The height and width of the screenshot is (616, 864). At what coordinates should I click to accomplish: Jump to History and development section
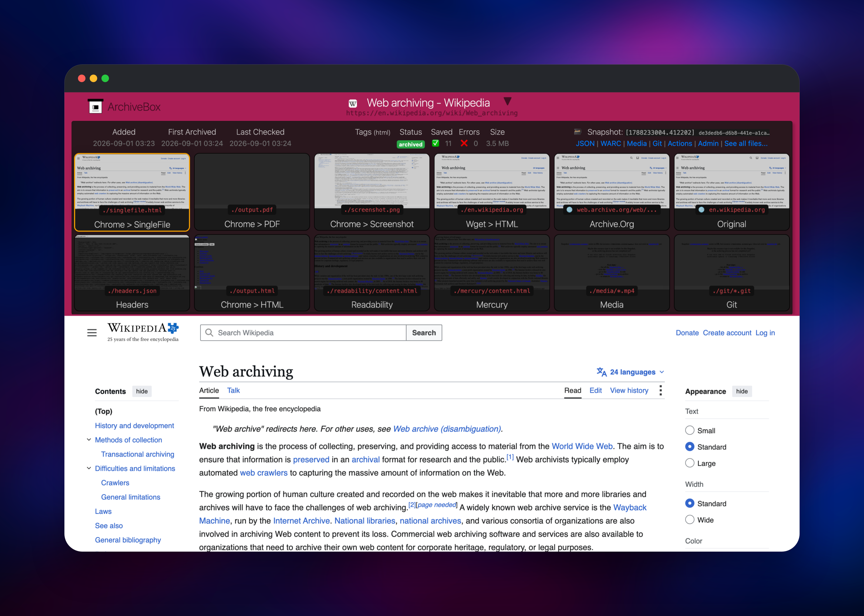134,426
